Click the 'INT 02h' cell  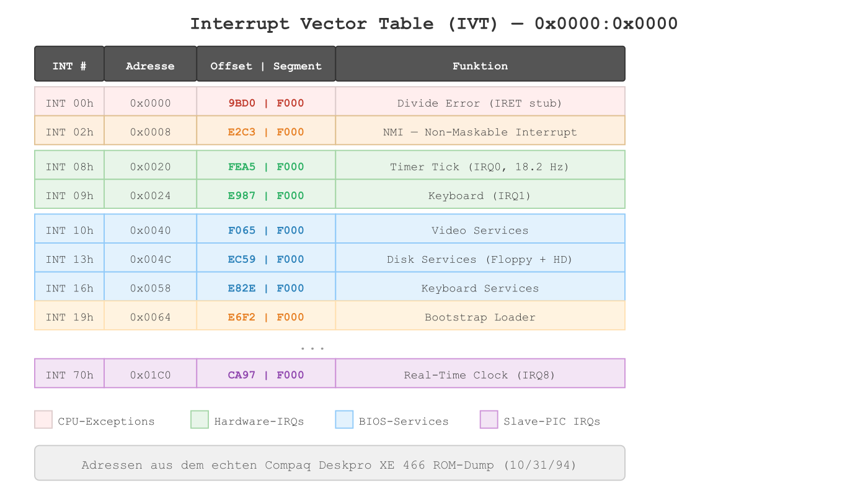click(x=69, y=130)
